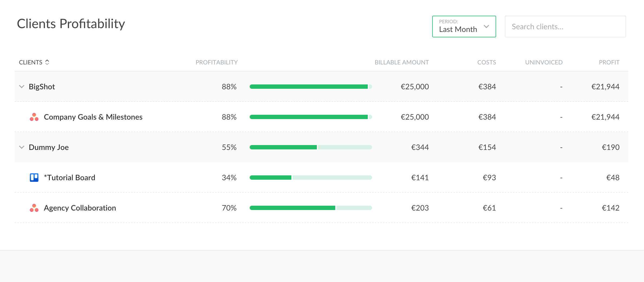Screen dimensions: 644x282
Task: Click the Profit column header
Action: pos(609,62)
